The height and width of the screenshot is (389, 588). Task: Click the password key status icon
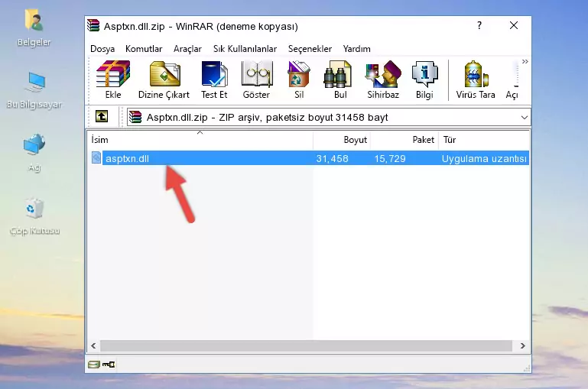(109, 365)
